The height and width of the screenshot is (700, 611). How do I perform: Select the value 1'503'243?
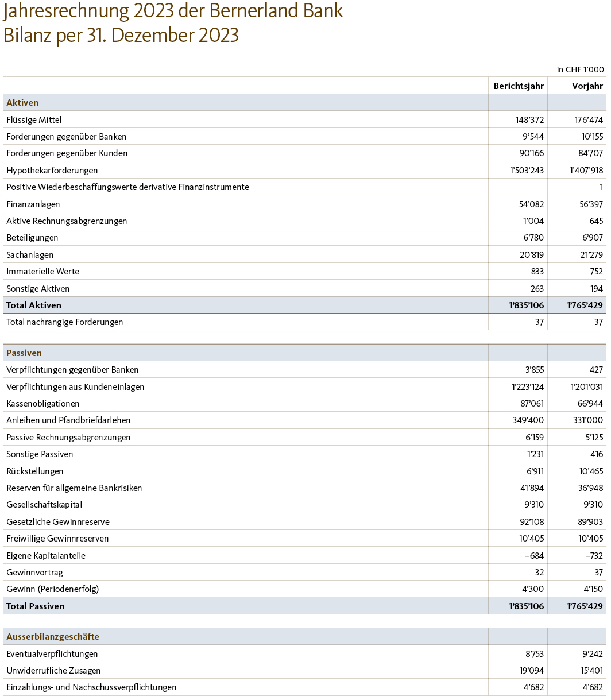tap(527, 171)
